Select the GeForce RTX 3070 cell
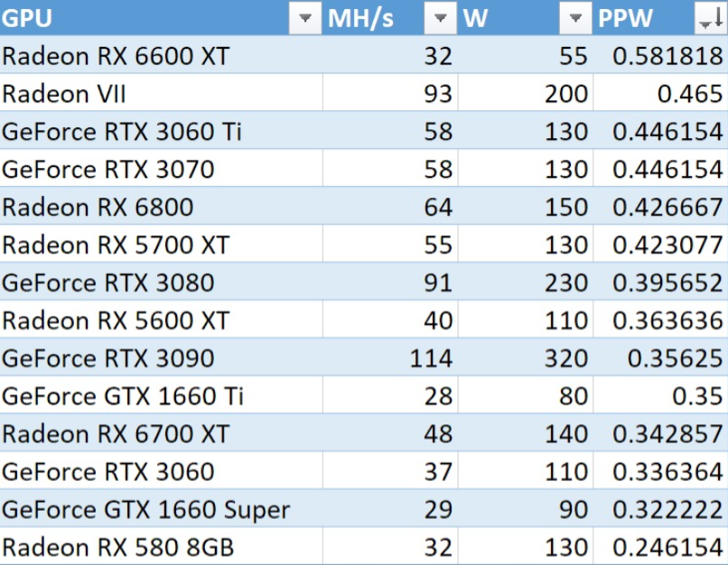Screen dimensions: 728x565 161,169
